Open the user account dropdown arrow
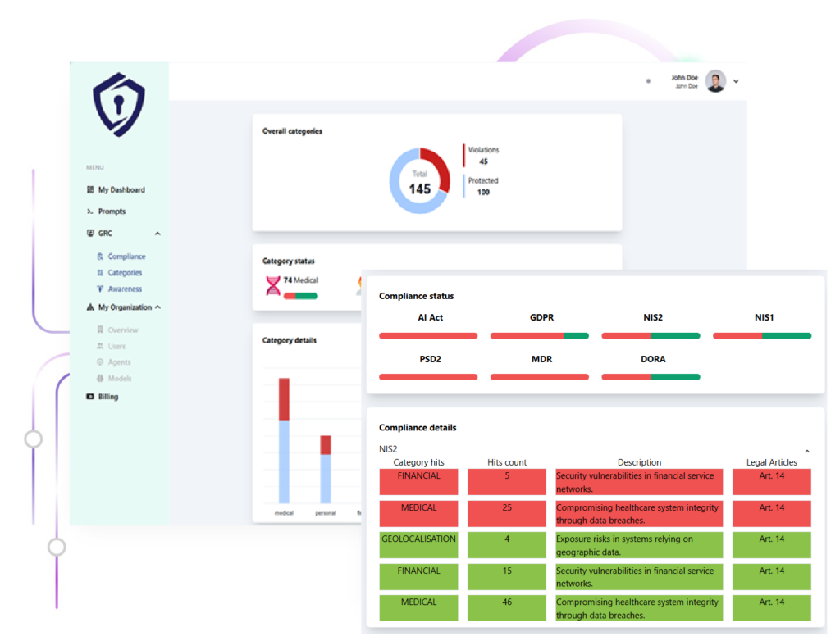Image resolution: width=840 pixels, height=641 pixels. point(736,81)
